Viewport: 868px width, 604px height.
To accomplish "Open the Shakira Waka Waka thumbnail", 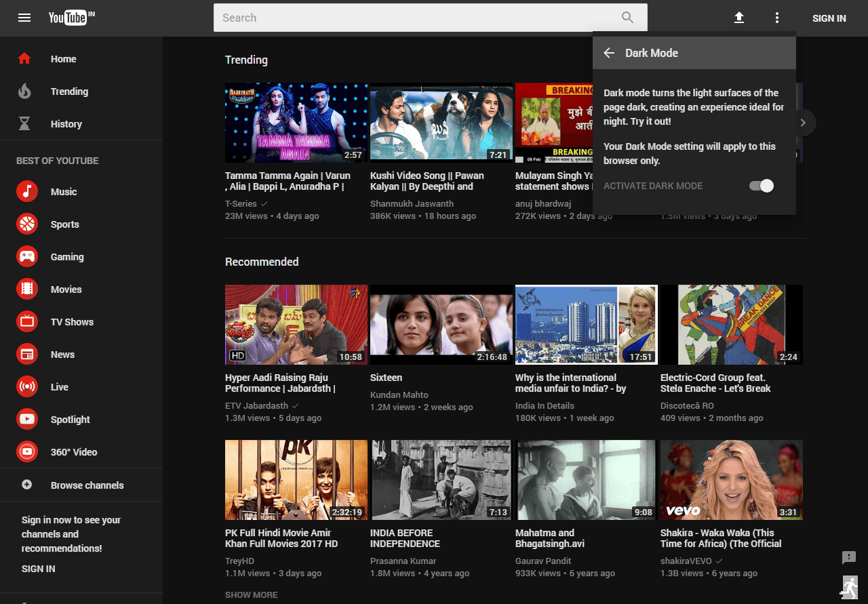I will click(x=731, y=479).
